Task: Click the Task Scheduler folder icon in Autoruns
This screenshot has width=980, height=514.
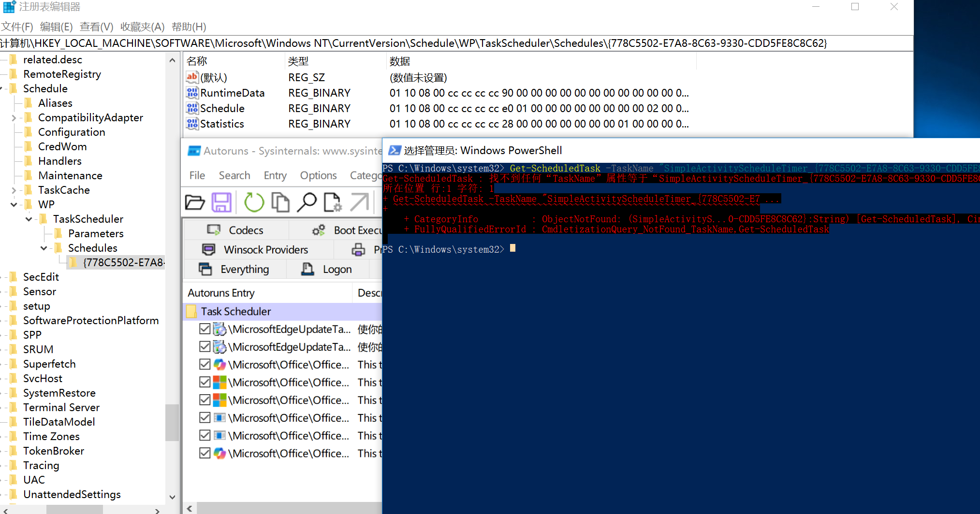Action: [x=191, y=312]
